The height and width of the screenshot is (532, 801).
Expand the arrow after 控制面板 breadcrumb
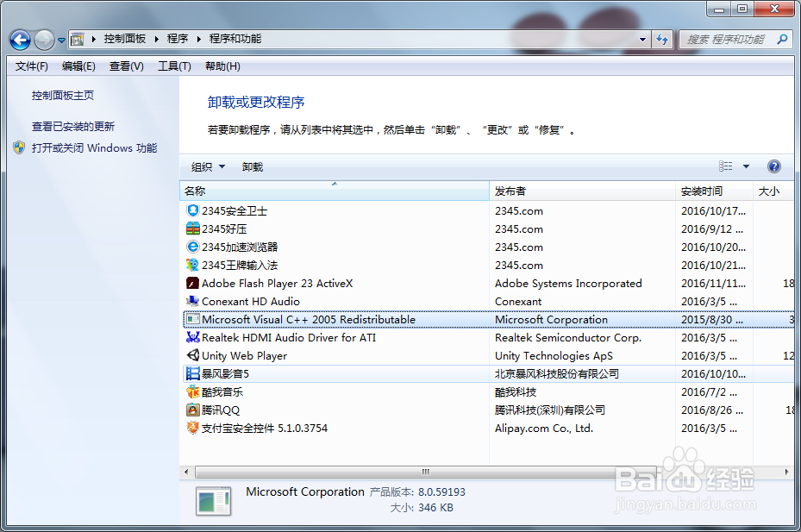click(156, 39)
